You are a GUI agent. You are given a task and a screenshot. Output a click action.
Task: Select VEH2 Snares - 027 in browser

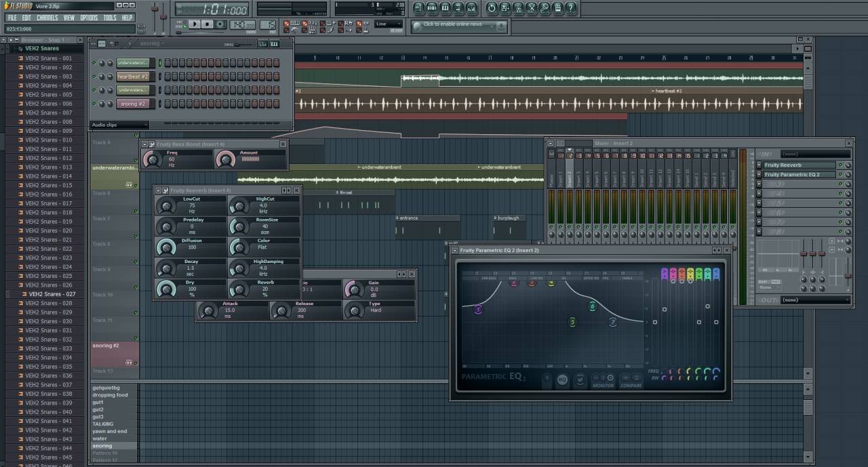click(x=52, y=294)
